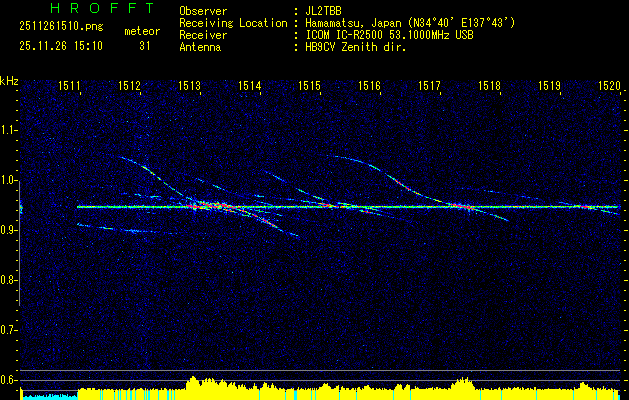Click the HROFFT title text
The height and width of the screenshot is (400, 629).
(x=88, y=8)
